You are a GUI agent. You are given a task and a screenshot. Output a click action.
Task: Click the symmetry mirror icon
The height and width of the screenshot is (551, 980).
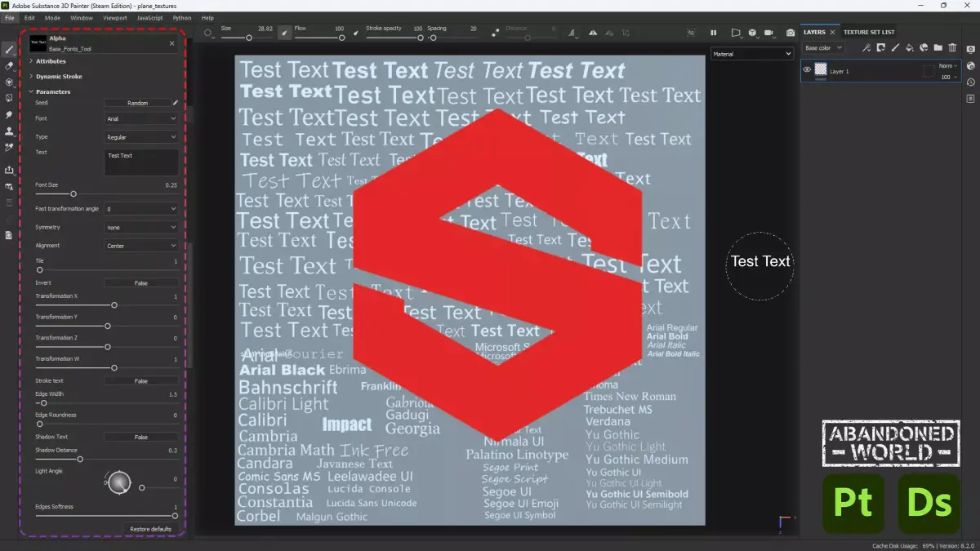pos(593,33)
